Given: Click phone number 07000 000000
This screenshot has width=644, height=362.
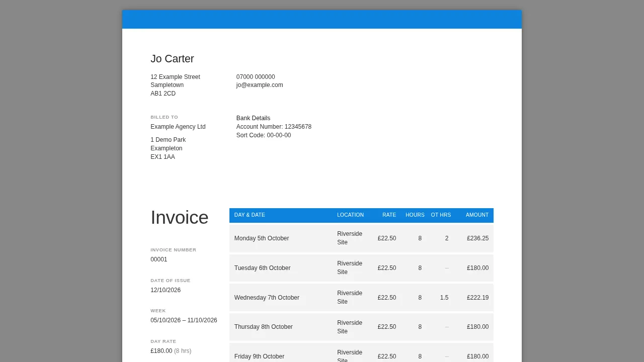Looking at the screenshot, I should [x=256, y=77].
